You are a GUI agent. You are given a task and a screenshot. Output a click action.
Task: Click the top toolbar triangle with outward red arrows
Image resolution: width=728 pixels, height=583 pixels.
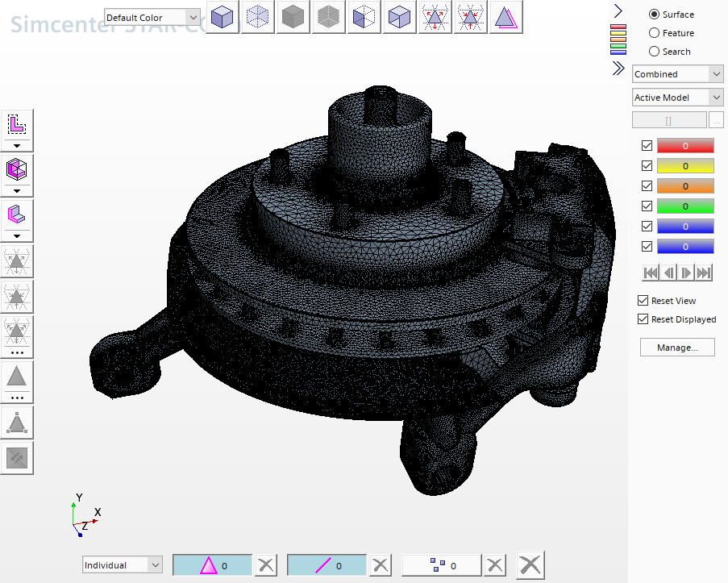pos(435,17)
